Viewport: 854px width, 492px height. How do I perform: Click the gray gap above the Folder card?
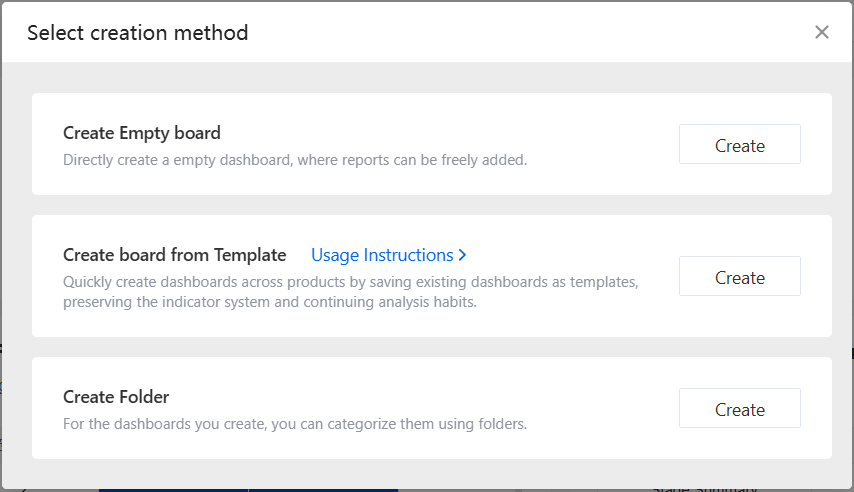[432, 347]
